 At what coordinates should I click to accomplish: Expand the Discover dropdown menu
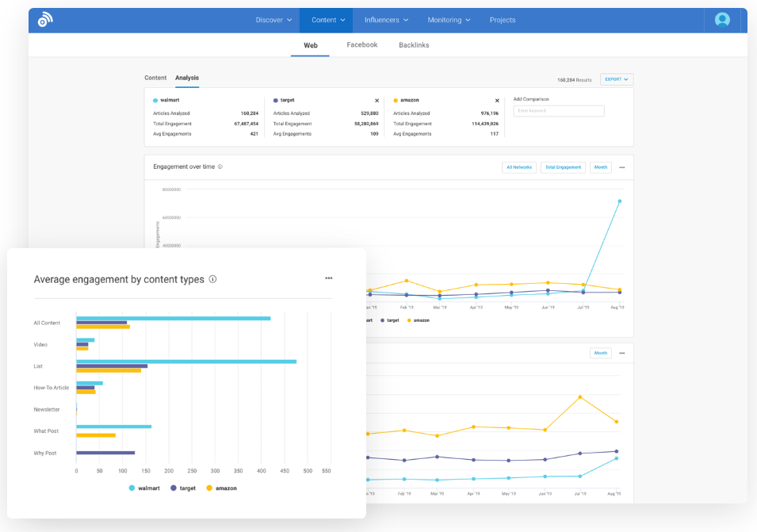273,20
